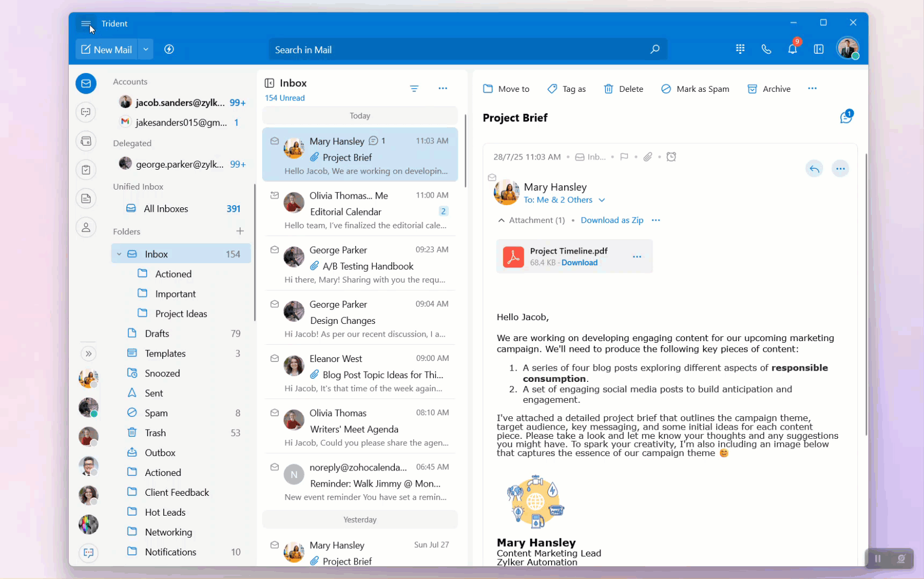Toggle folder pane icon beside Inbox title
The image size is (924, 579).
pos(270,83)
